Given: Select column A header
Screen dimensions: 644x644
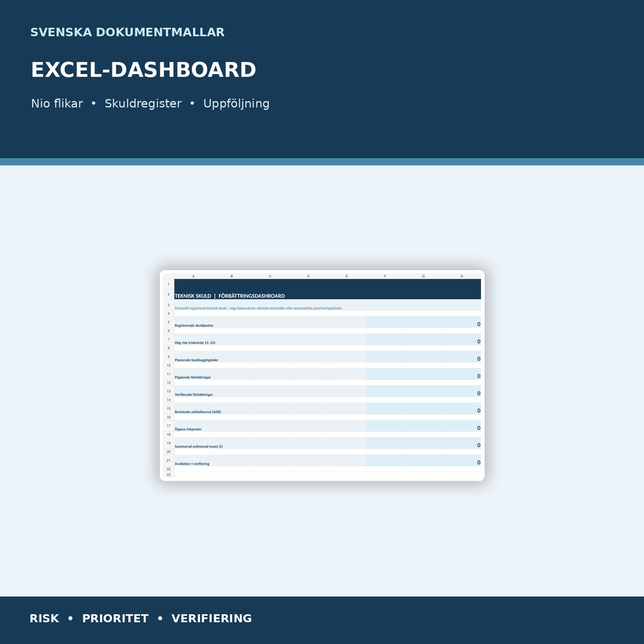Looking at the screenshot, I should [x=193, y=276].
